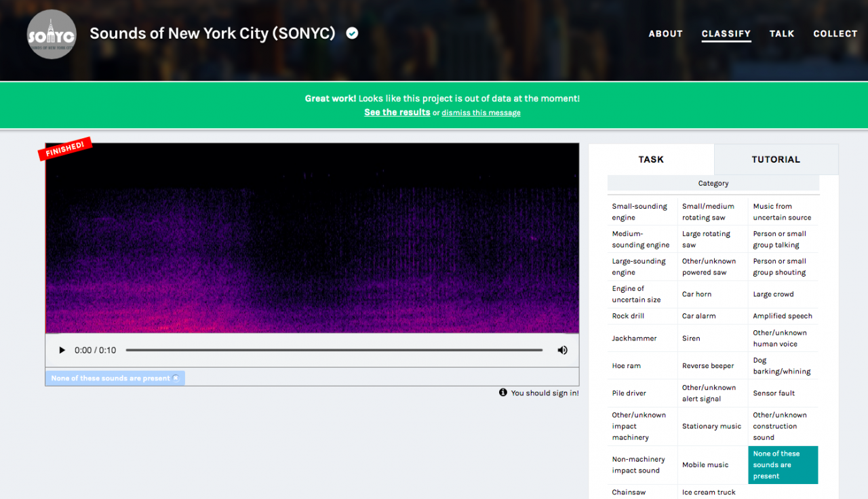The image size is (868, 499).
Task: Pick Person or small group shouting
Action: [783, 266]
